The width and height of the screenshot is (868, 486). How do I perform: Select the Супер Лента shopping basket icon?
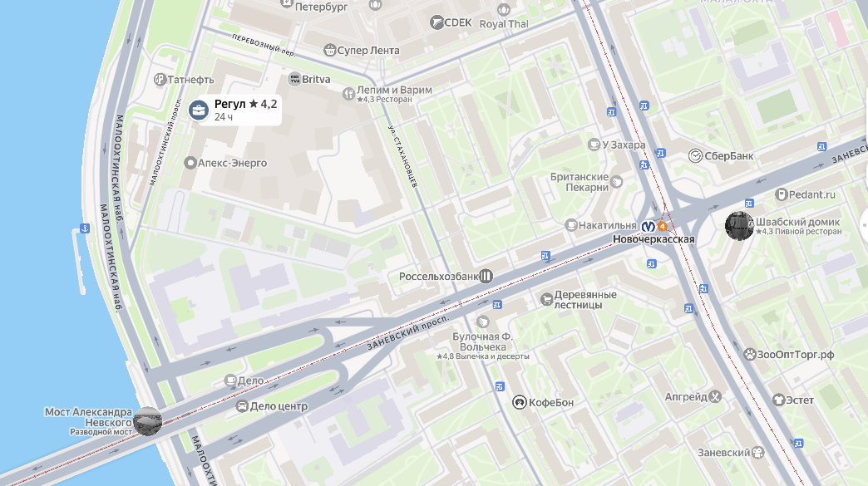[x=330, y=51]
